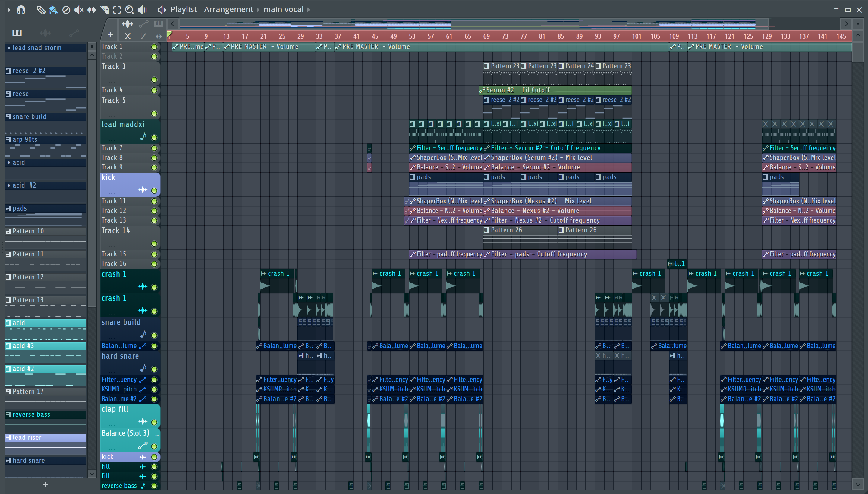868x494 pixels.
Task: Click bar 109 on the timeline ruler
Action: (674, 36)
